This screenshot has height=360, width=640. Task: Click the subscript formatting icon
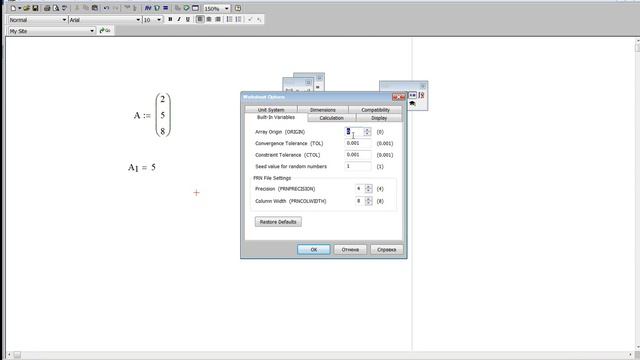pyautogui.click(x=259, y=19)
